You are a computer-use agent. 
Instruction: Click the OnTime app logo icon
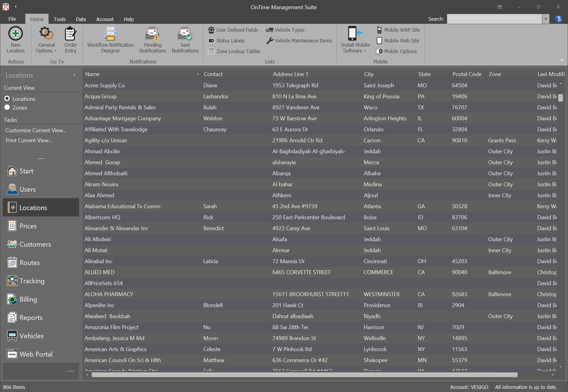point(6,7)
